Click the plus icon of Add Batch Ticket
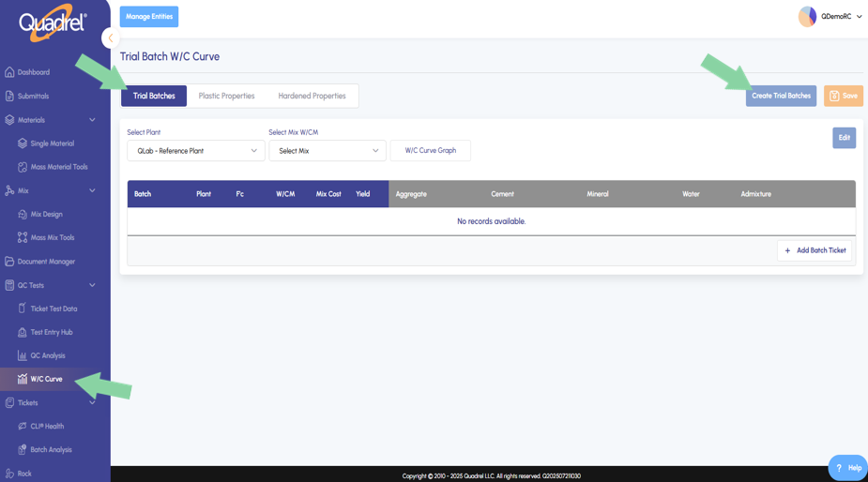868x482 pixels. pos(787,250)
